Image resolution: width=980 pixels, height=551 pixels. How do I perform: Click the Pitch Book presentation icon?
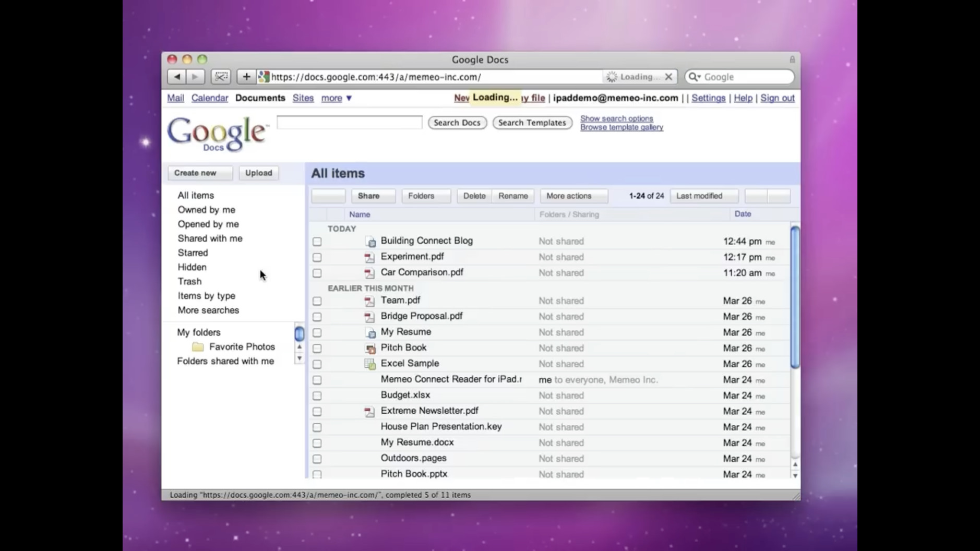pos(370,348)
